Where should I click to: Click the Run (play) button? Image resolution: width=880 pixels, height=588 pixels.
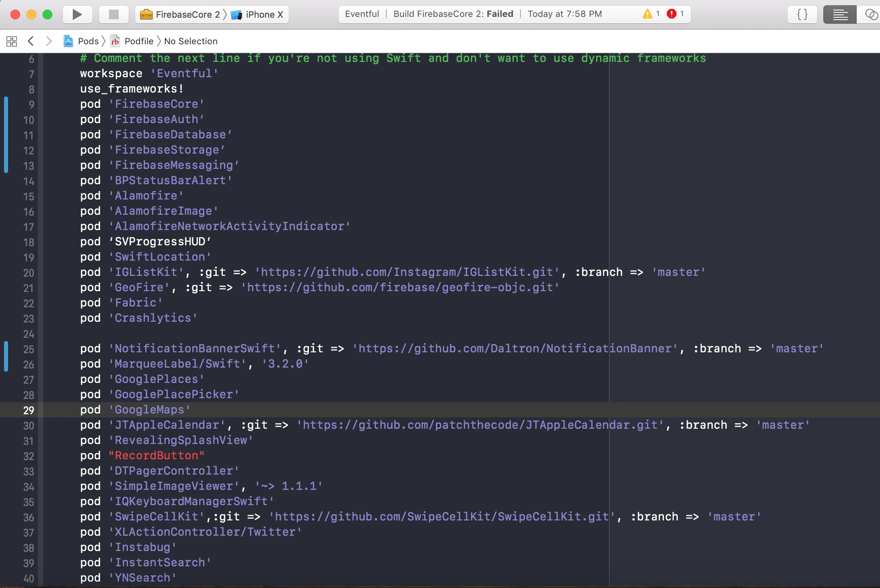(77, 14)
